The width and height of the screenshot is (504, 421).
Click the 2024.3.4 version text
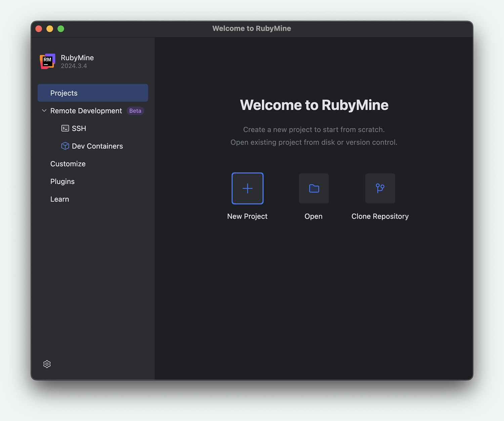(x=74, y=66)
